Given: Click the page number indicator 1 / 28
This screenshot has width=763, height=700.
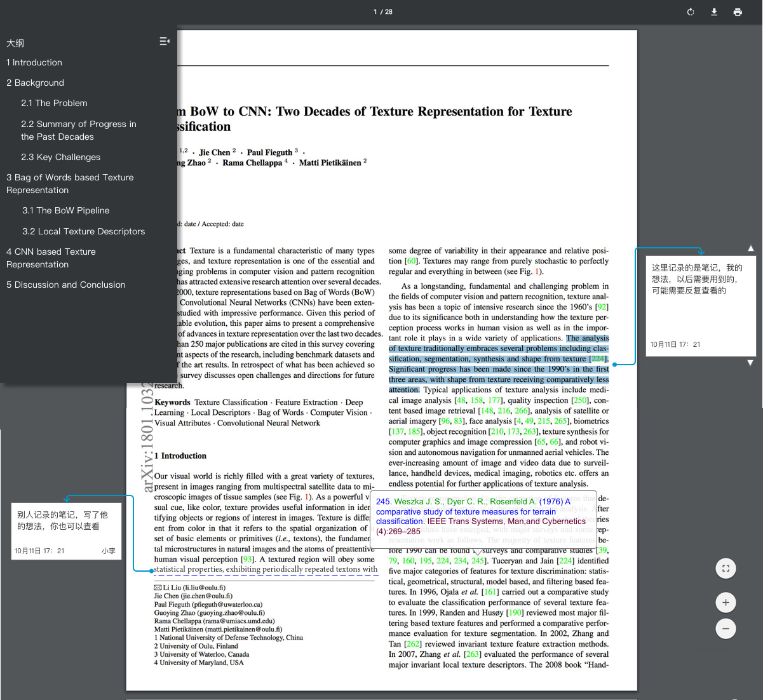Looking at the screenshot, I should (x=383, y=12).
